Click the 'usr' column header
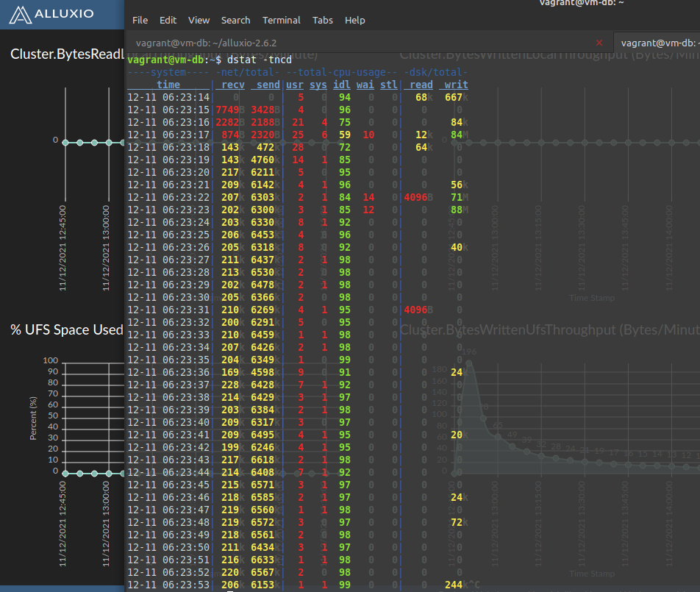This screenshot has height=592, width=700. (295, 85)
